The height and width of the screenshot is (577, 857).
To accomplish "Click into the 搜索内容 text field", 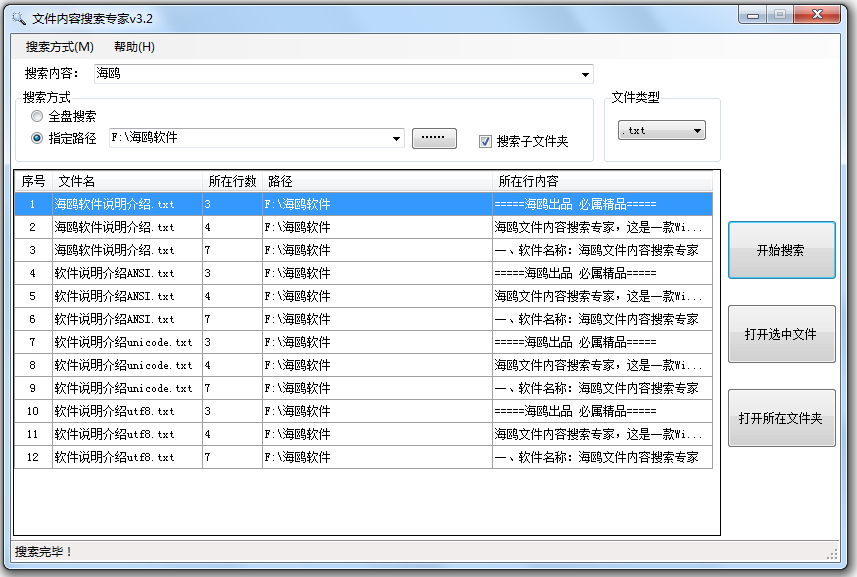I will (x=335, y=75).
